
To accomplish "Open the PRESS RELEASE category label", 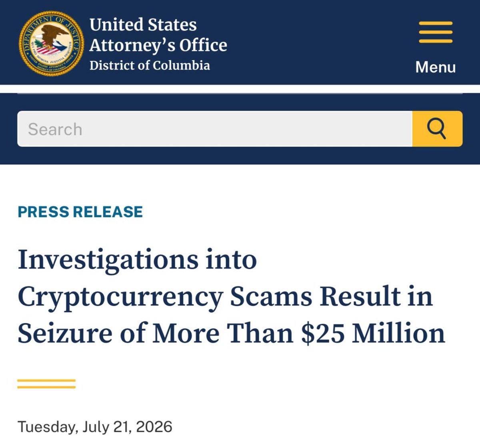I will click(x=80, y=212).
